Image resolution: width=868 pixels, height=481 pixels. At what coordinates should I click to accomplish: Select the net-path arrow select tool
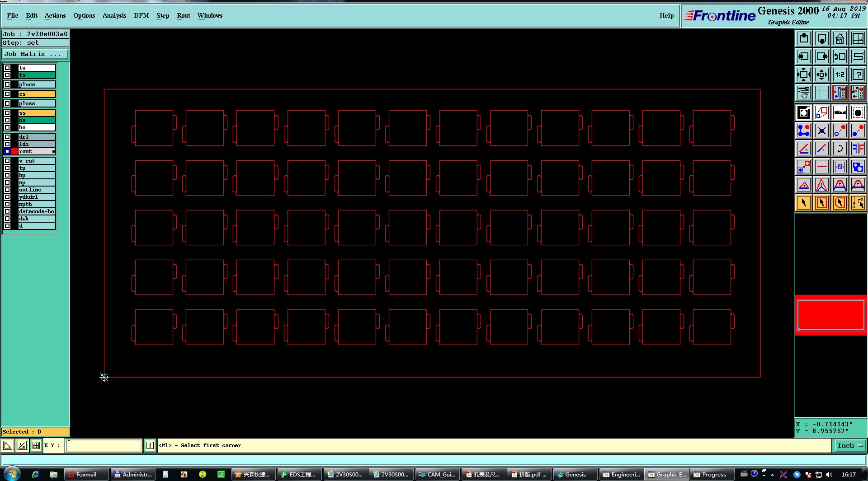(x=858, y=203)
